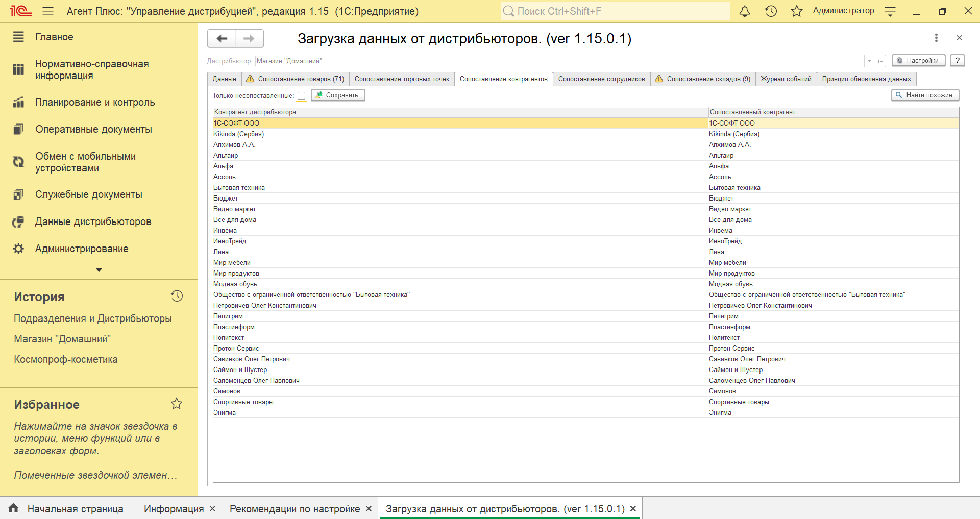980x519 pixels.
Task: Open the hamburger functions menu in title bar
Action: 48,11
